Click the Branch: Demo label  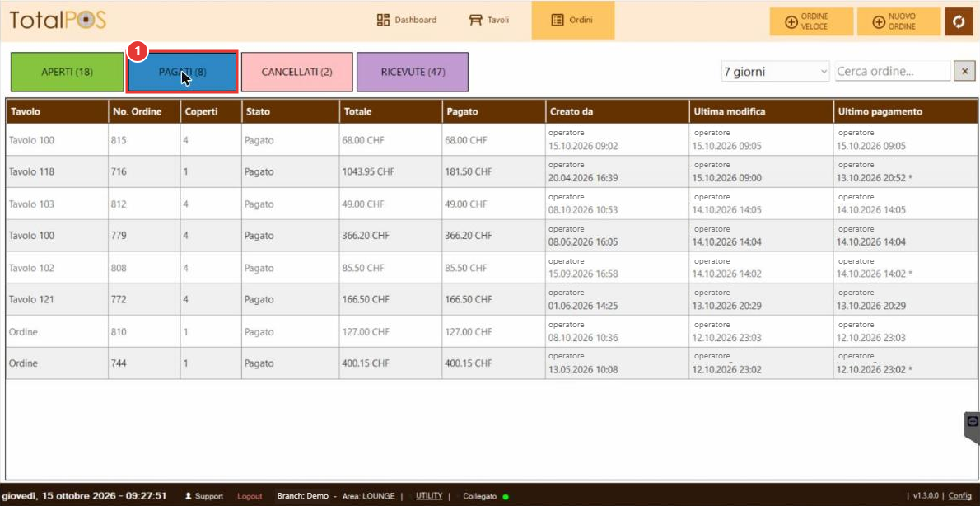pos(303,496)
